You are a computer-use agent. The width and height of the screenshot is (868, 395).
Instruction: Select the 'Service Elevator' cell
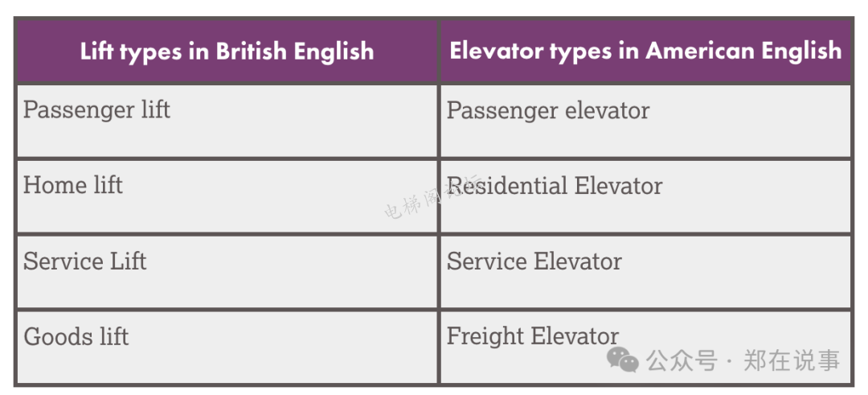(534, 261)
